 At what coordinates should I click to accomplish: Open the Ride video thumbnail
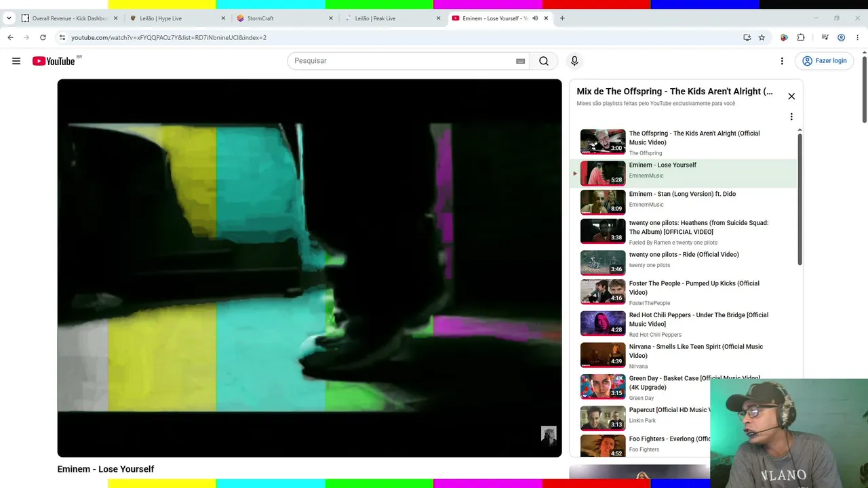point(603,262)
